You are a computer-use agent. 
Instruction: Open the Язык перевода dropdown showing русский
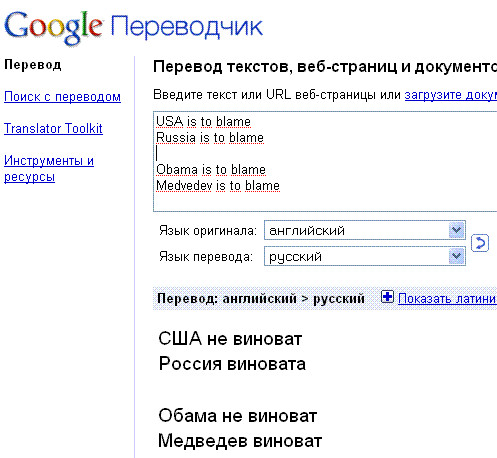coord(365,256)
